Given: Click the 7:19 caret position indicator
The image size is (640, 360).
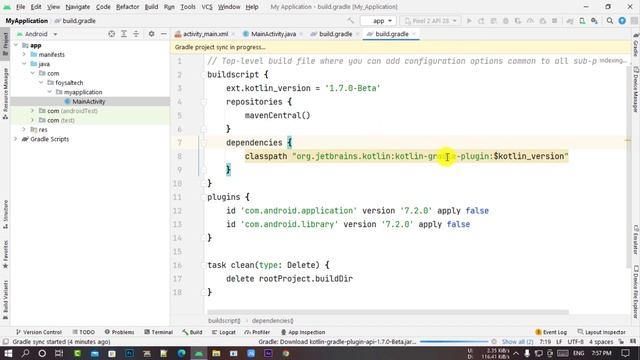Looking at the screenshot, I should (545, 342).
